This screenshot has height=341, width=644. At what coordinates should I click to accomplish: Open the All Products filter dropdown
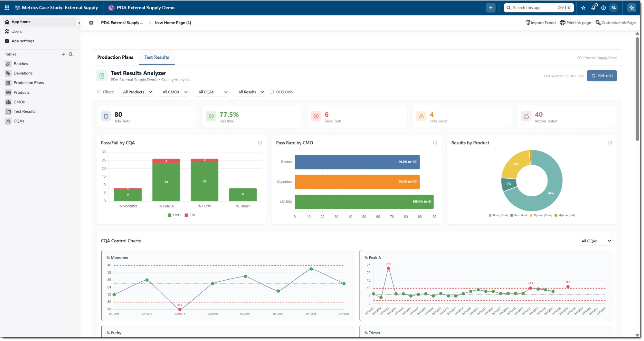136,92
